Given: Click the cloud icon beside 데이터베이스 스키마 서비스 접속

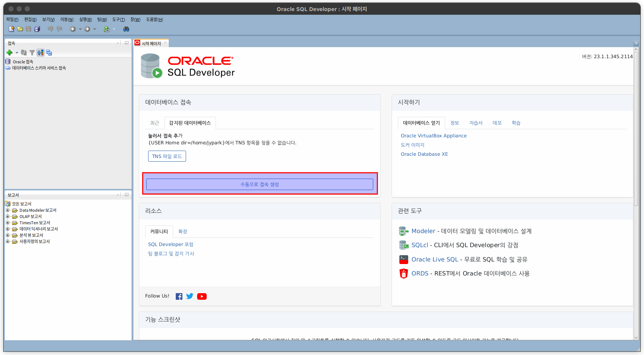Looking at the screenshot, I should [8, 68].
